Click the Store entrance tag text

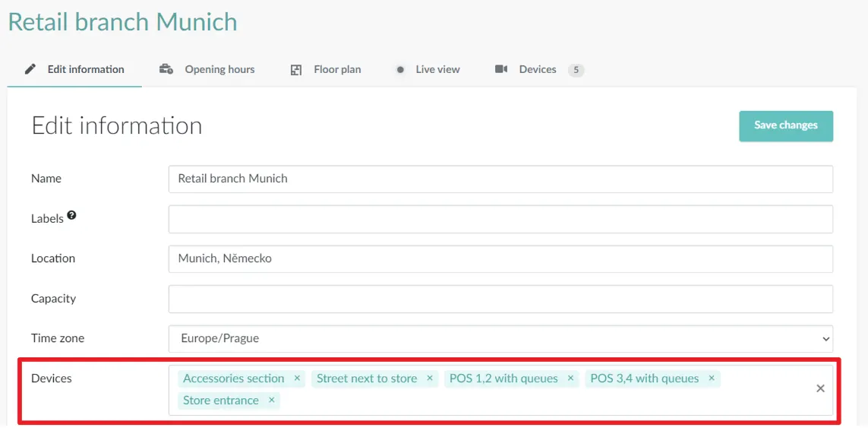point(221,400)
